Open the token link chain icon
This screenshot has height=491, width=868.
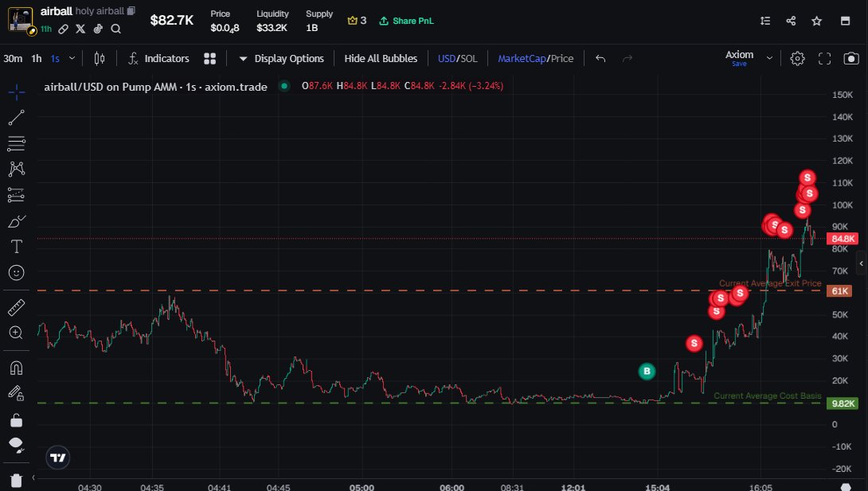point(64,29)
